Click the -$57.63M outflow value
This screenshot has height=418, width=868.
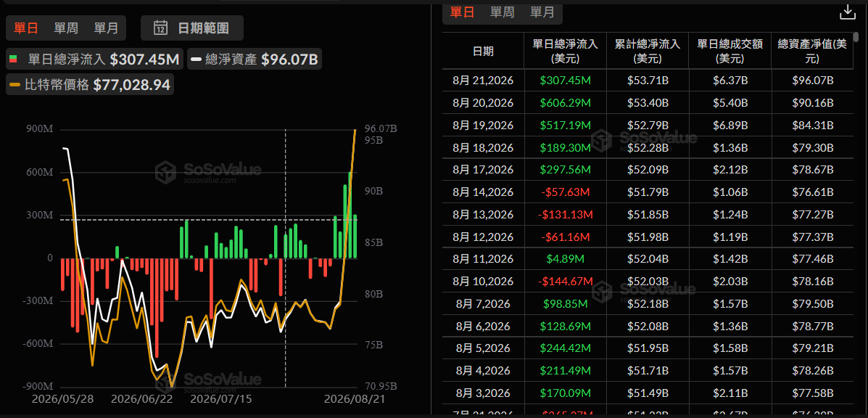click(x=565, y=192)
